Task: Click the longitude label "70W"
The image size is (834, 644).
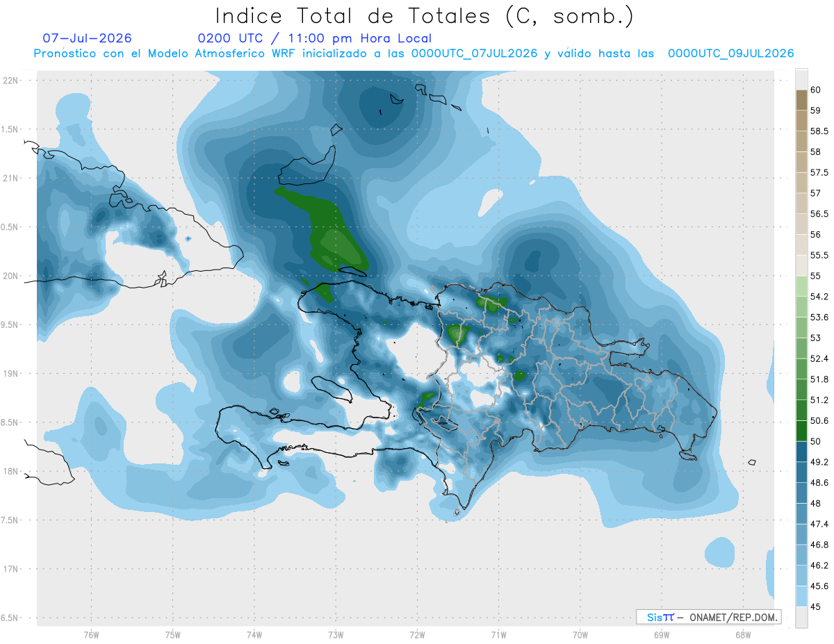Action: click(580, 634)
